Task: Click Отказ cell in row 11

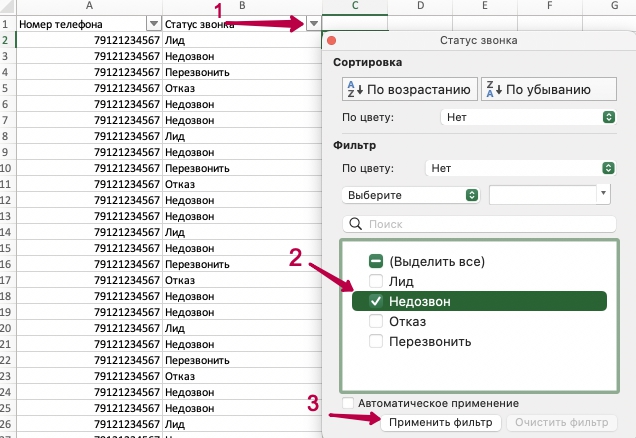Action: (242, 184)
